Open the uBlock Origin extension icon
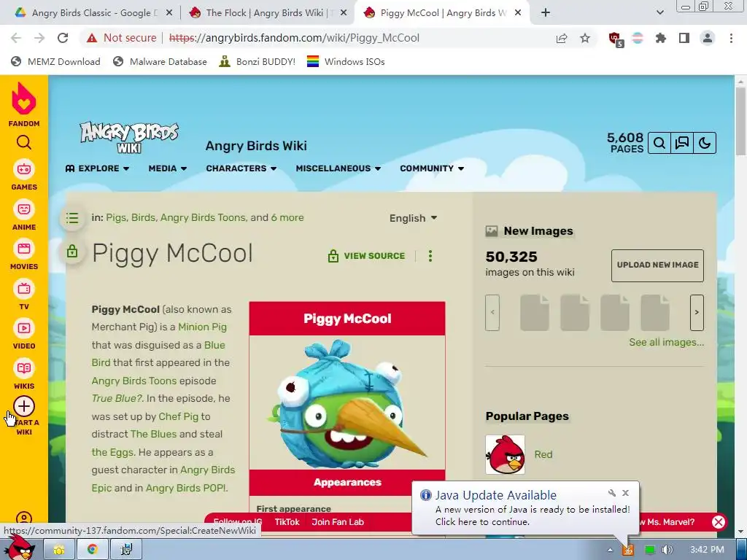This screenshot has height=560, width=747. tap(615, 39)
